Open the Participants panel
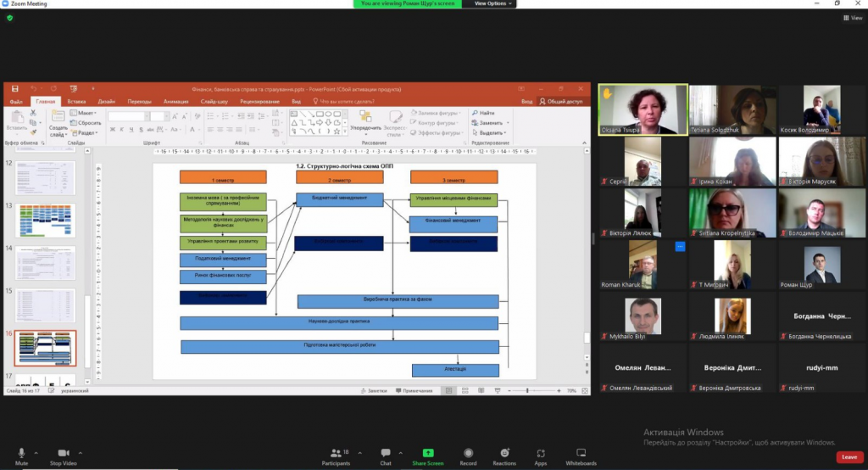Viewport: 868px width, 470px height. coord(337,455)
